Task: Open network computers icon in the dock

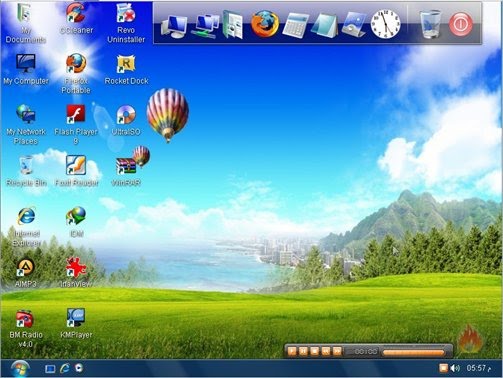Action: click(205, 25)
